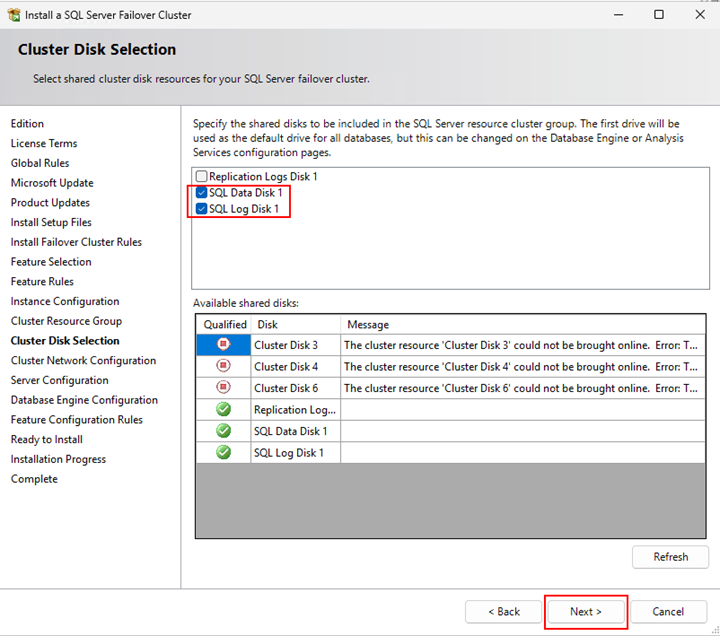Select the current Cluster Disk Selection step
The width and height of the screenshot is (720, 636).
point(65,341)
